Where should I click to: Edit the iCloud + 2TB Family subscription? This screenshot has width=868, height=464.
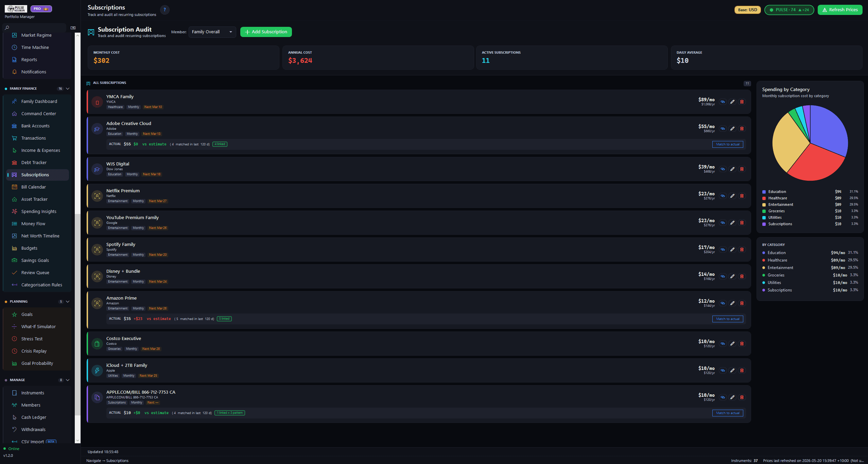tap(732, 371)
